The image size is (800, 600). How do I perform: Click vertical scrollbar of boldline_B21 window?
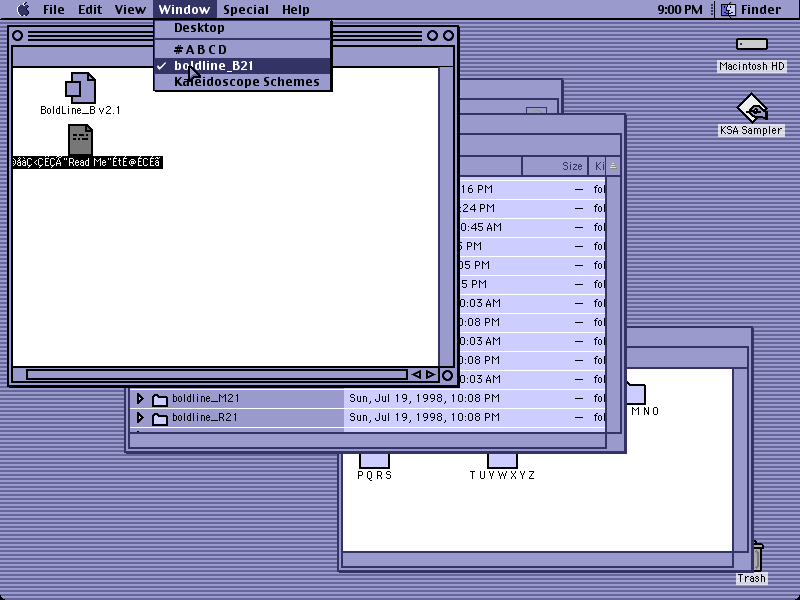[x=446, y=217]
